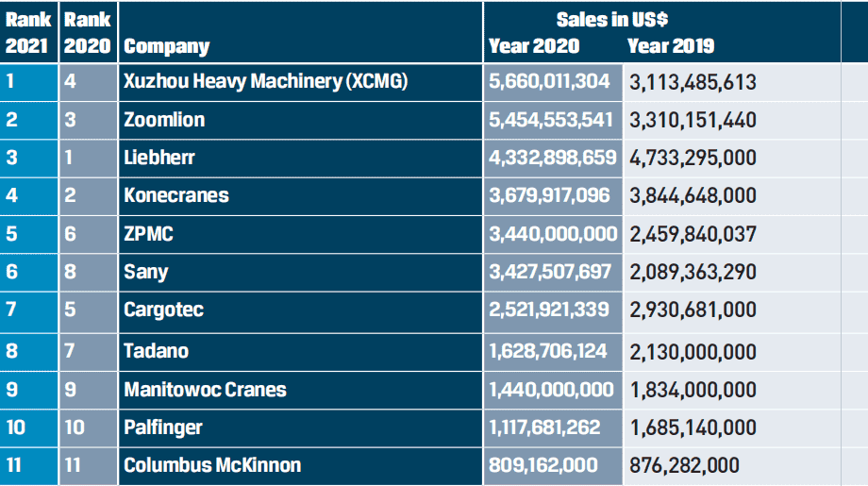
Task: Select Columbus McKinnon 2020 sales 809,162,000
Action: (x=543, y=465)
